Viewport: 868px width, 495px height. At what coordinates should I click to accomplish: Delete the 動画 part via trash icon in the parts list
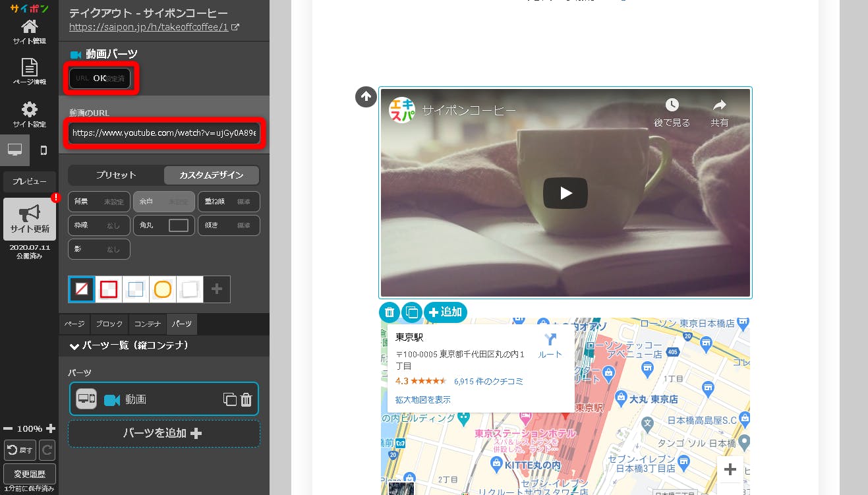(246, 399)
